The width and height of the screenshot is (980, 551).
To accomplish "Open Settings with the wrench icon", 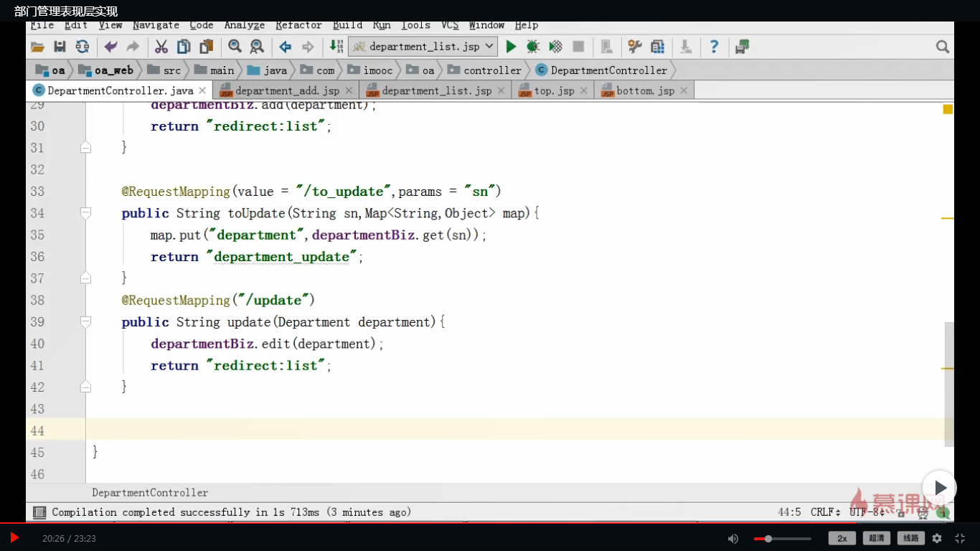I will click(635, 47).
